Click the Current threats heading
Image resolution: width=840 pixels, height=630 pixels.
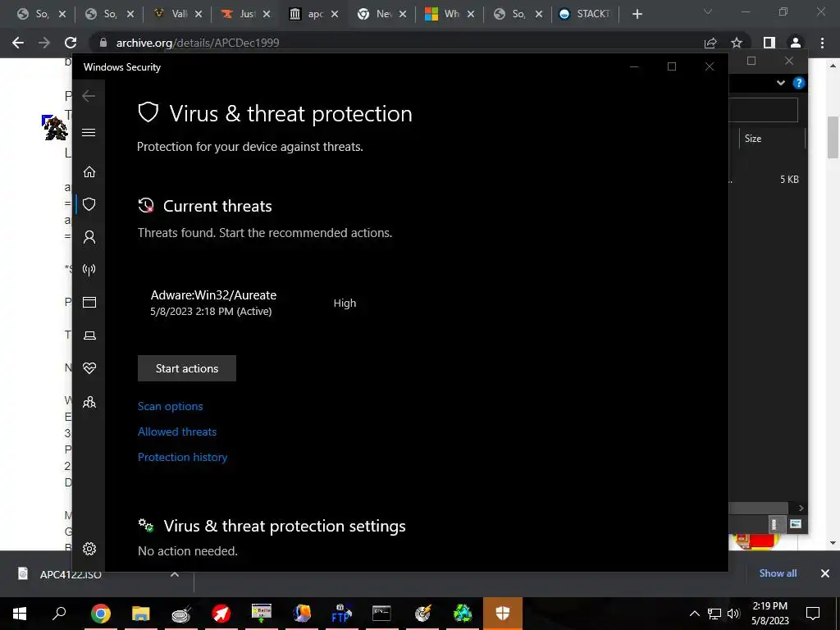point(217,206)
